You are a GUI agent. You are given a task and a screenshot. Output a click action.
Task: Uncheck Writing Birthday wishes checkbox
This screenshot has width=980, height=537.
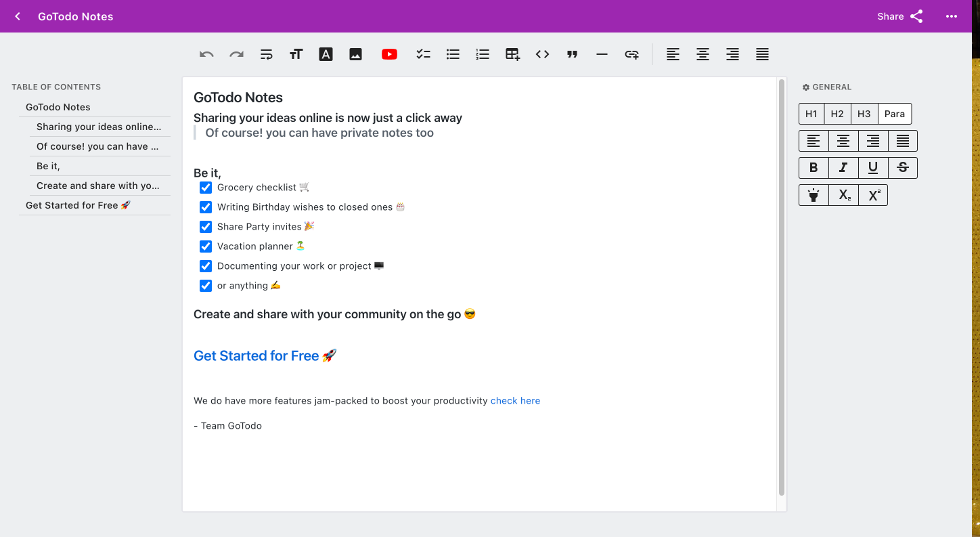pos(206,207)
